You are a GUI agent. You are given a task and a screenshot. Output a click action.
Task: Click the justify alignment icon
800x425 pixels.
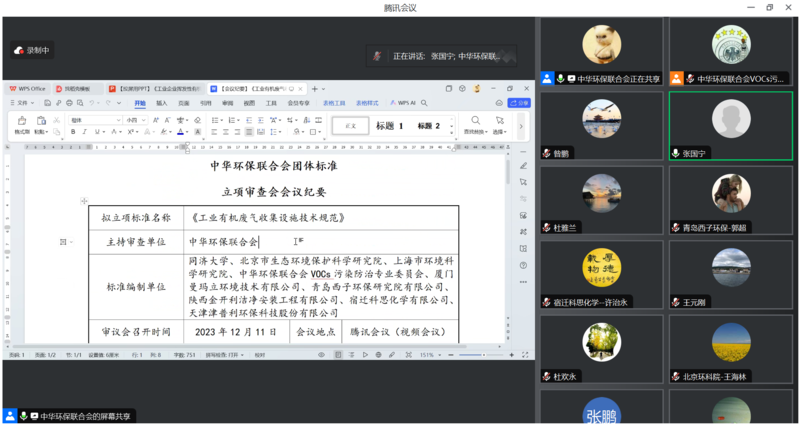(x=249, y=132)
